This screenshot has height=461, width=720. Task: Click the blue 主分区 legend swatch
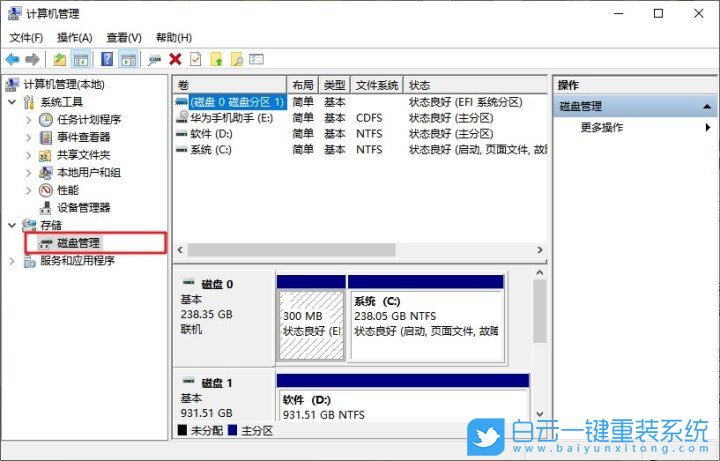tap(232, 430)
